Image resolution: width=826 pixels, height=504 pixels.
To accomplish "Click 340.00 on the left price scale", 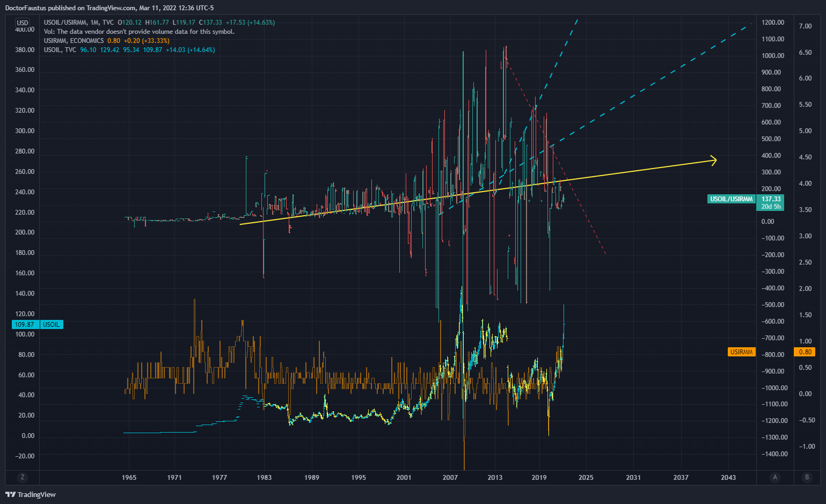I will [25, 90].
